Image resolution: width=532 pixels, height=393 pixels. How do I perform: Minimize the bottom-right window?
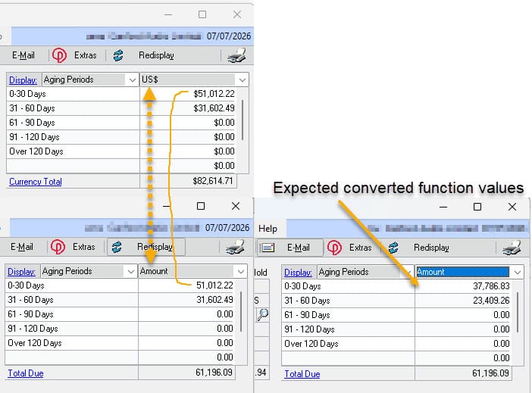click(443, 207)
